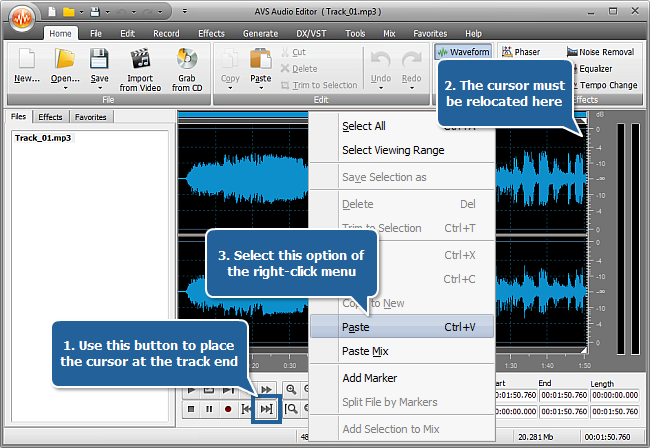Open the Help ribbon tab
The width and height of the screenshot is (650, 448).
click(473, 34)
